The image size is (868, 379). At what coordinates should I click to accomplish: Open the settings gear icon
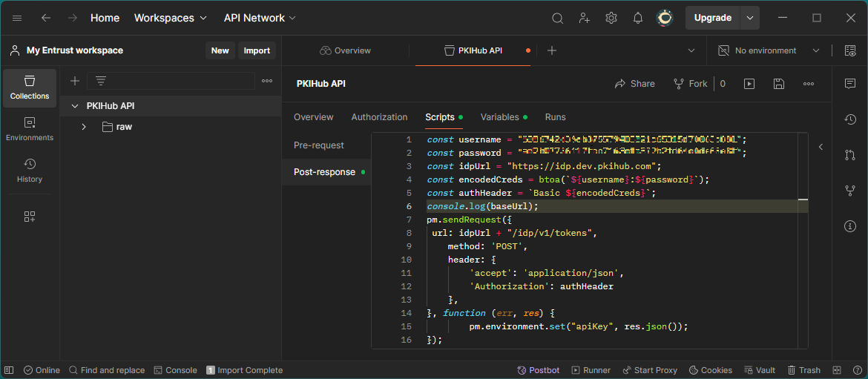pos(611,18)
